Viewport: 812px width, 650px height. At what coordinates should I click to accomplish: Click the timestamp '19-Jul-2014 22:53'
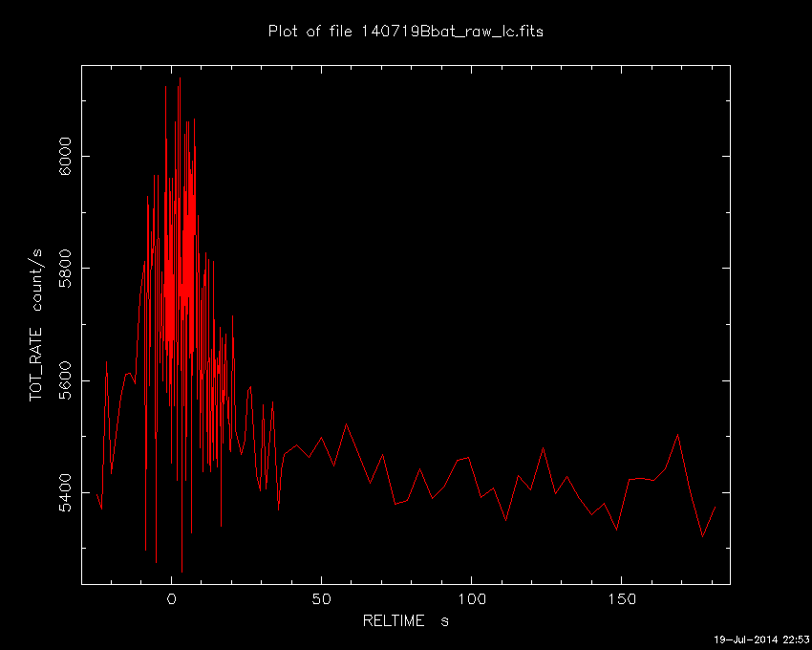pos(761,639)
